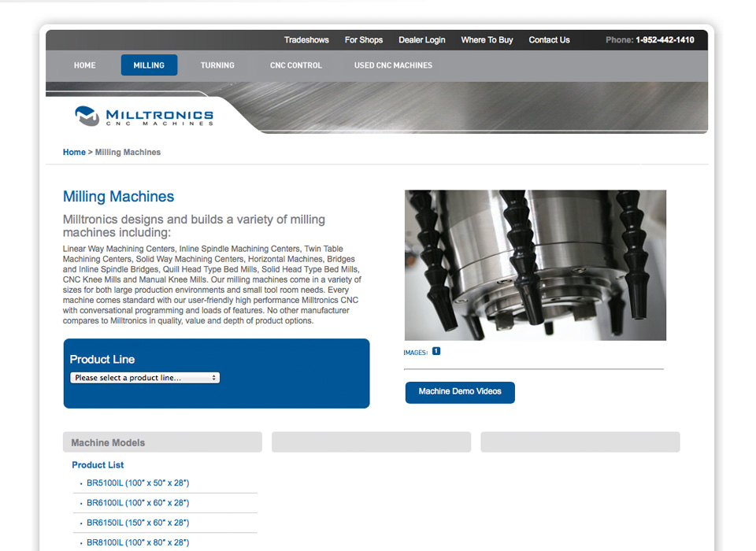Open the Turning navigation tab
The image size is (756, 551).
pyautogui.click(x=217, y=65)
